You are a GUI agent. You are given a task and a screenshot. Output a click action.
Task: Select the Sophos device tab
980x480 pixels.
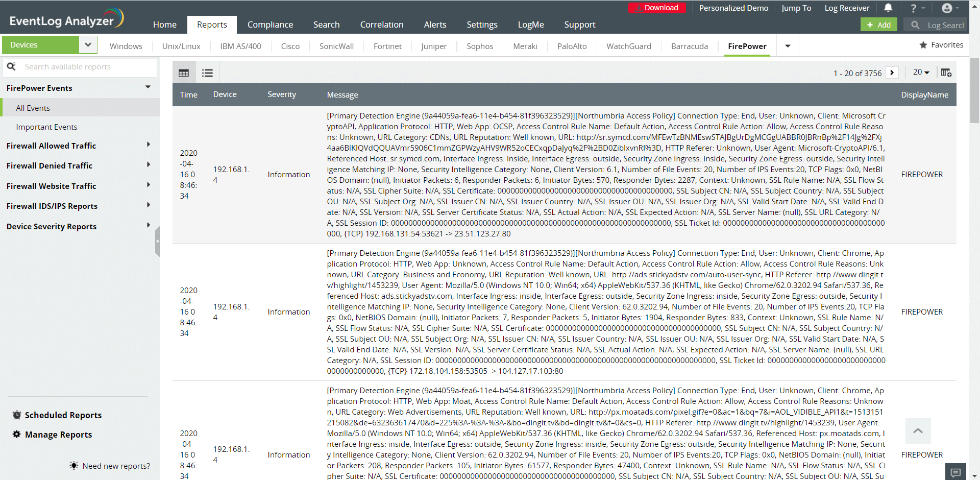click(480, 46)
